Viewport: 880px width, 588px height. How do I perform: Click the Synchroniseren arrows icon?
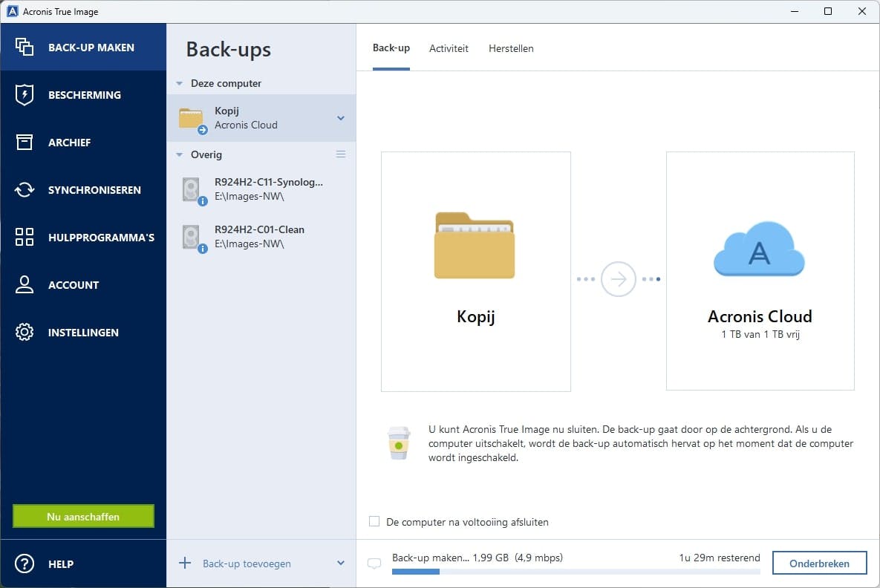(x=24, y=189)
